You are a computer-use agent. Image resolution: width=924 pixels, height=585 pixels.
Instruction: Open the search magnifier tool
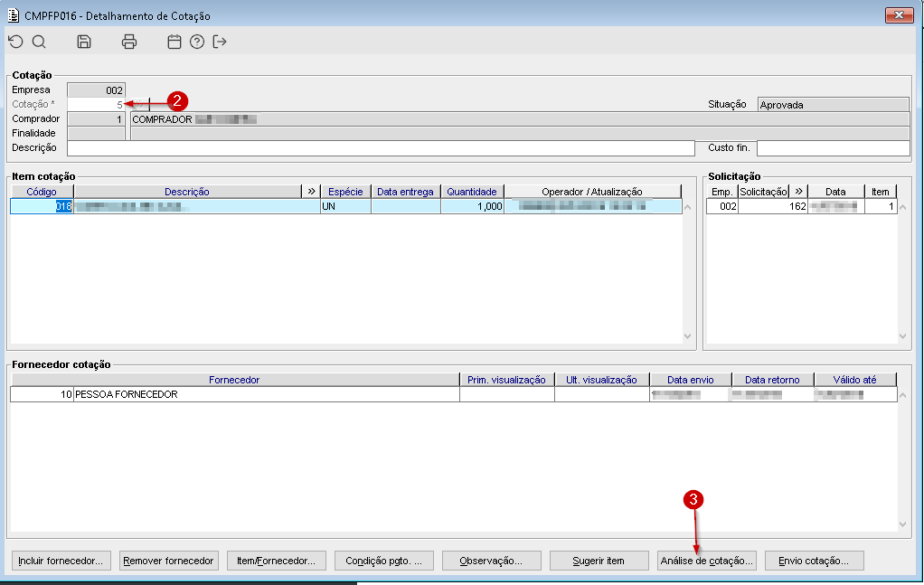point(39,42)
